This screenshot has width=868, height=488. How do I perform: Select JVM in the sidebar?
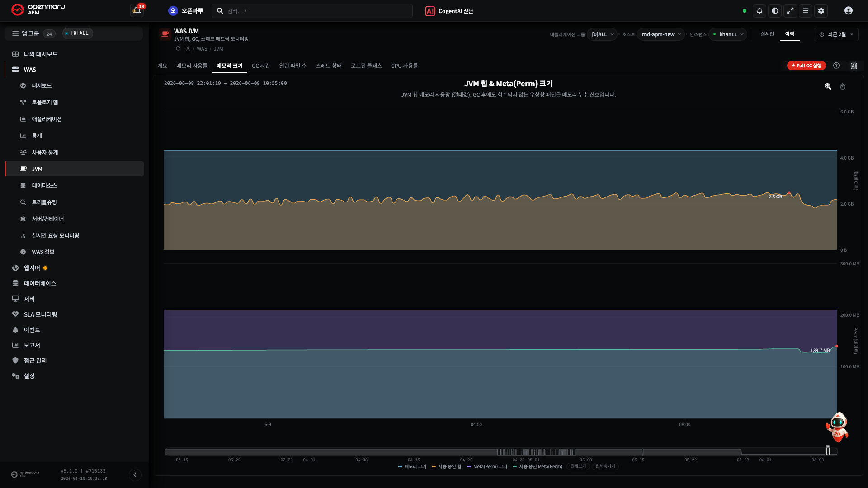[x=75, y=169]
